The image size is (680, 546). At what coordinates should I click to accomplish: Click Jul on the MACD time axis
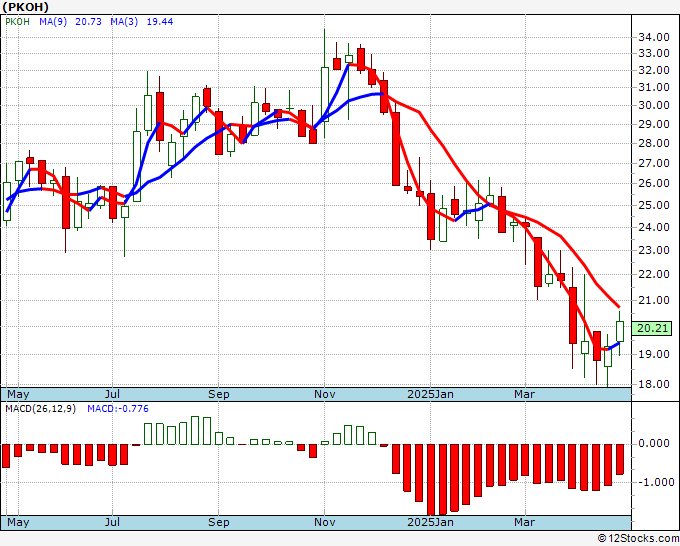[x=112, y=522]
